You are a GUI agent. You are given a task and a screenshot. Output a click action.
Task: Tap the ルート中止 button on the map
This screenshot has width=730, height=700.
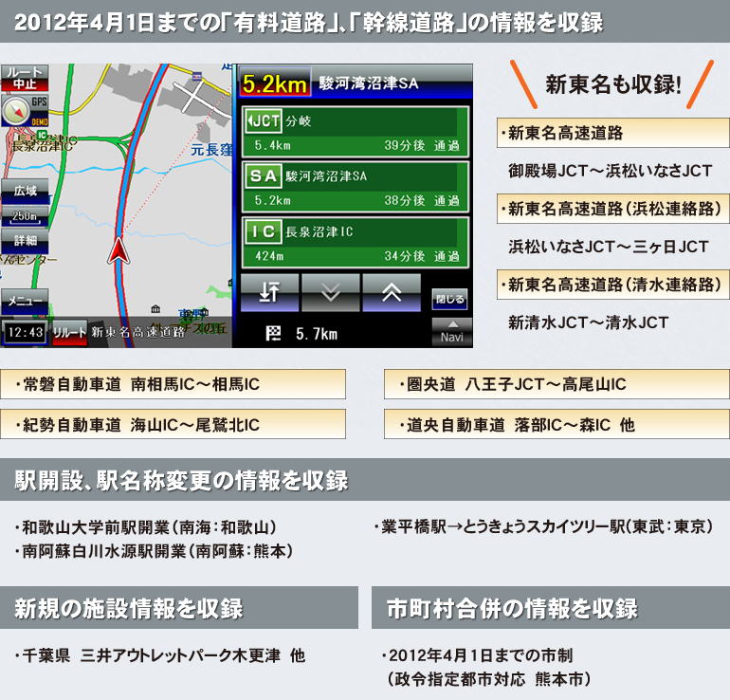25,78
